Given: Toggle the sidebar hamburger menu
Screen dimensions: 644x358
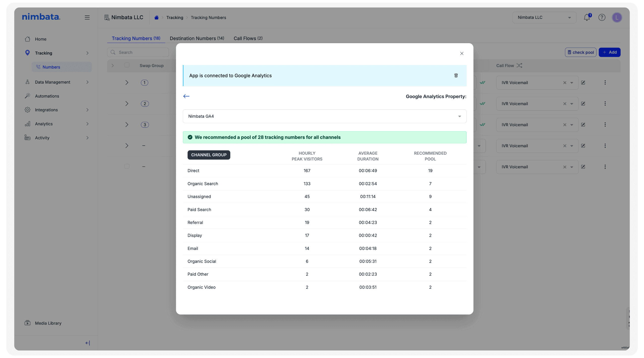Looking at the screenshot, I should point(87,17).
